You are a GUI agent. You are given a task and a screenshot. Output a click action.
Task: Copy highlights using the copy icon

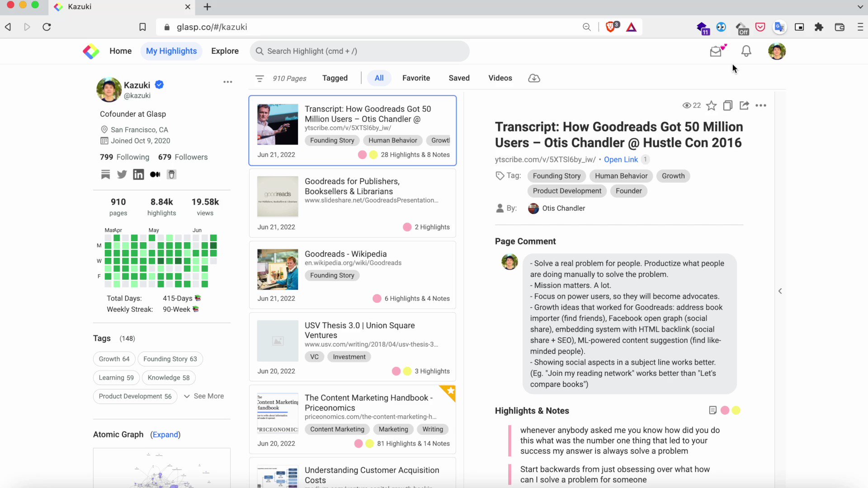click(x=727, y=106)
